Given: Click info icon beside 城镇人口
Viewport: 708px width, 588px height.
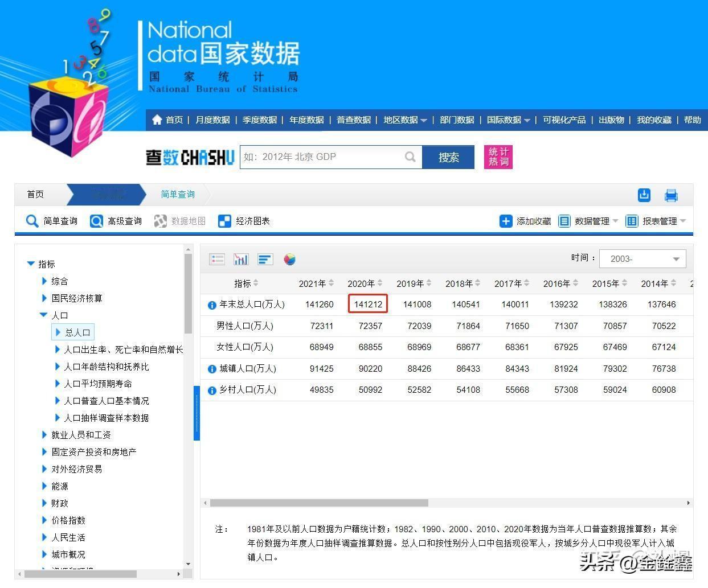Looking at the screenshot, I should 212,369.
